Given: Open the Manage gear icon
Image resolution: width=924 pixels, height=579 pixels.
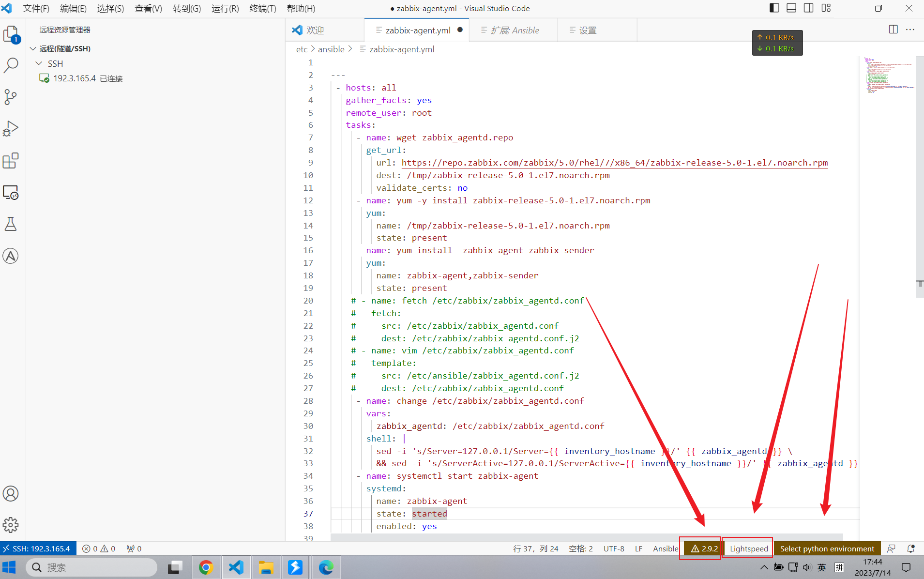Looking at the screenshot, I should (11, 525).
